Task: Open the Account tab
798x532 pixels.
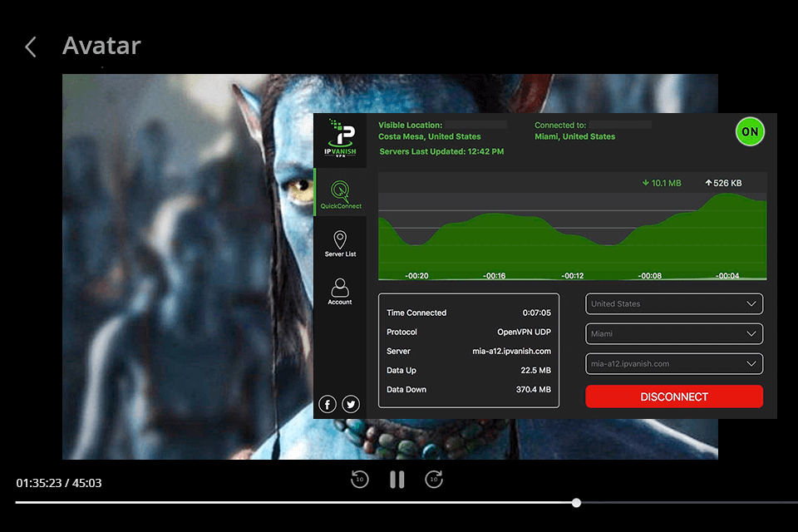Action: point(339,292)
